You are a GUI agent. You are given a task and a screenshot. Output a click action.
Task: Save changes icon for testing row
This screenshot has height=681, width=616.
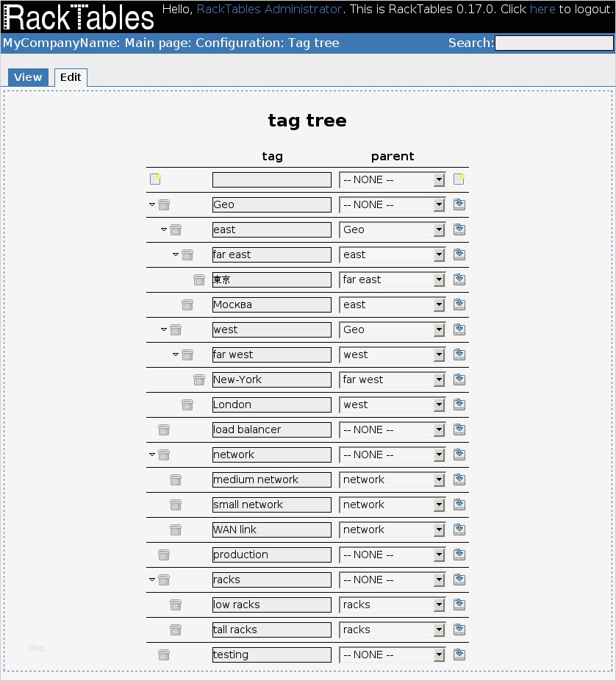(459, 655)
